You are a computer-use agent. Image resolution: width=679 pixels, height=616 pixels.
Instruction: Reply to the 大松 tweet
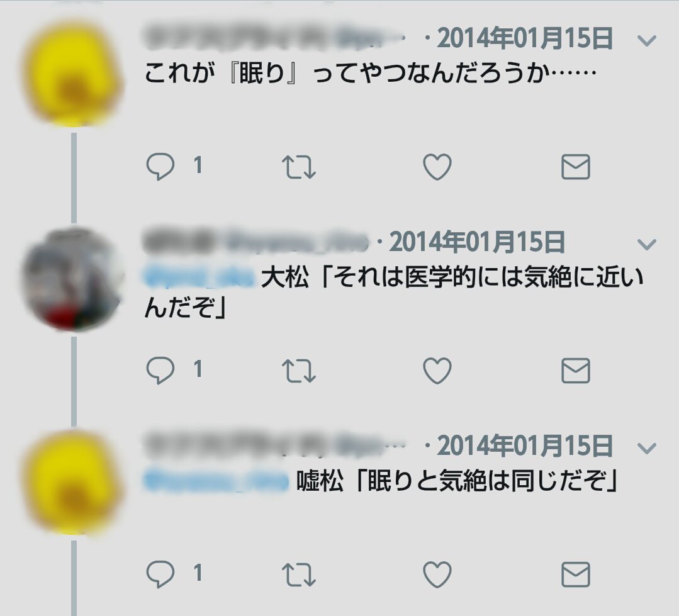(x=160, y=370)
